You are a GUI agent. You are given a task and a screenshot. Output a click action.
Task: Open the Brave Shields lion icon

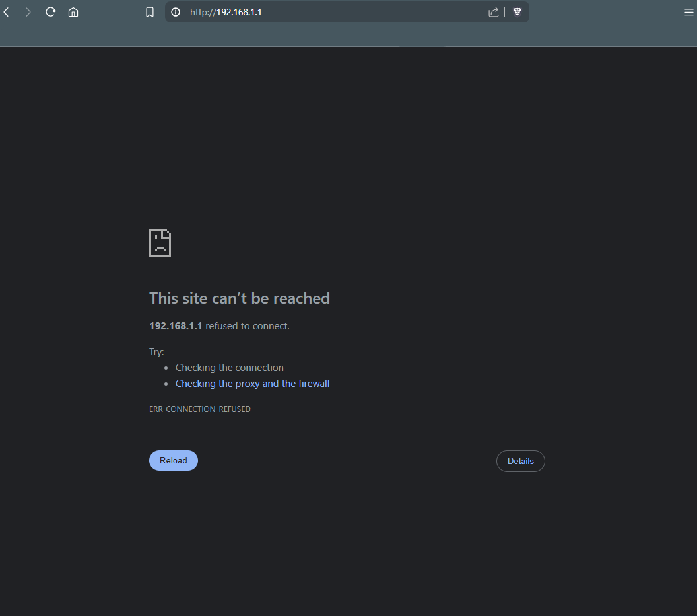click(517, 11)
